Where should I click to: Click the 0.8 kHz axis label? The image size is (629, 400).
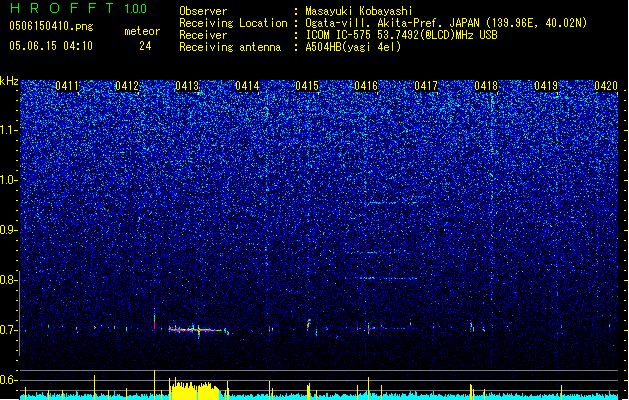[8, 280]
